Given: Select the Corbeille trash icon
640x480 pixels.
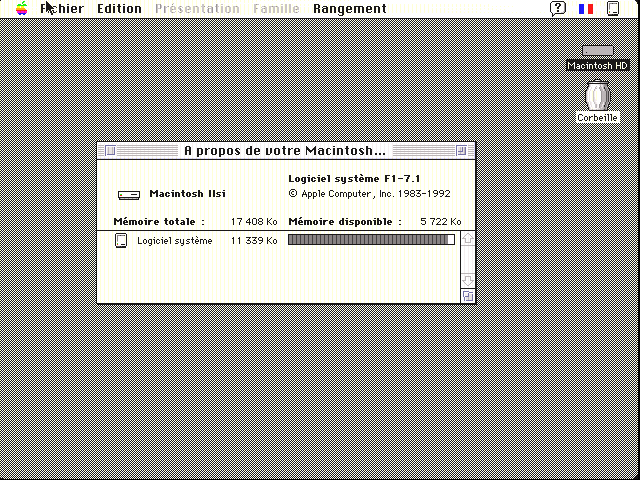Looking at the screenshot, I should click(598, 95).
